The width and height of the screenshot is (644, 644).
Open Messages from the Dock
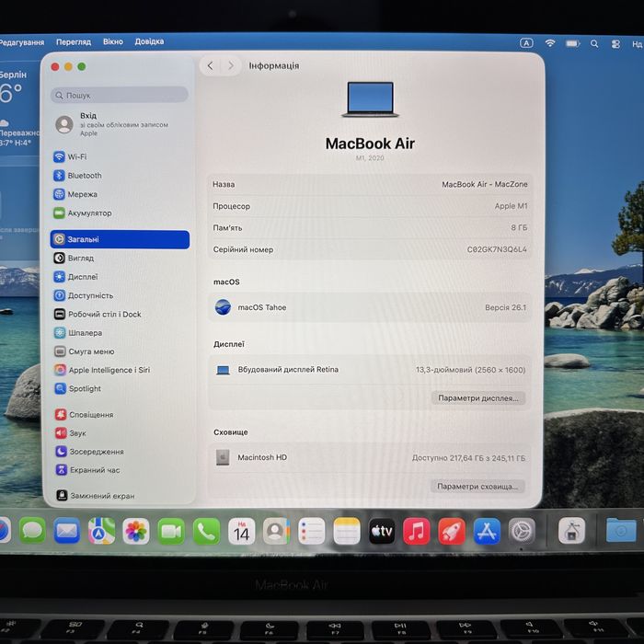click(32, 531)
